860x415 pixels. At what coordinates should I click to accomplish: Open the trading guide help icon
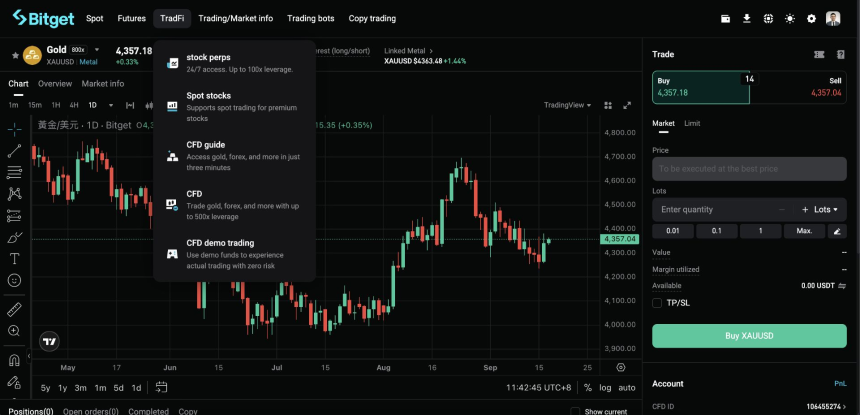point(841,54)
